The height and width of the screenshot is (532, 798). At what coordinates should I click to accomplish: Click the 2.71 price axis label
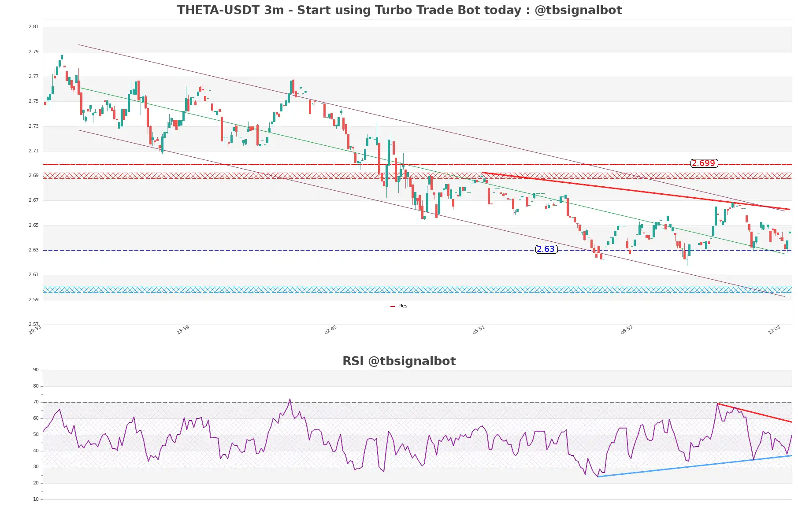(33, 151)
